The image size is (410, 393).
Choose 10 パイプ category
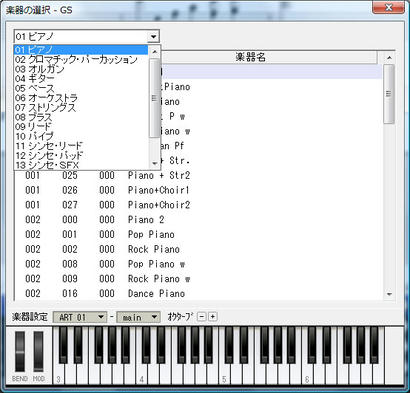coord(81,136)
